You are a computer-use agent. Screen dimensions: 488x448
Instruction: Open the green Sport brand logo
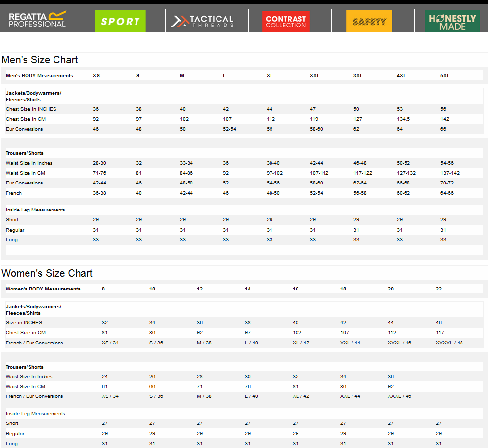(x=120, y=21)
